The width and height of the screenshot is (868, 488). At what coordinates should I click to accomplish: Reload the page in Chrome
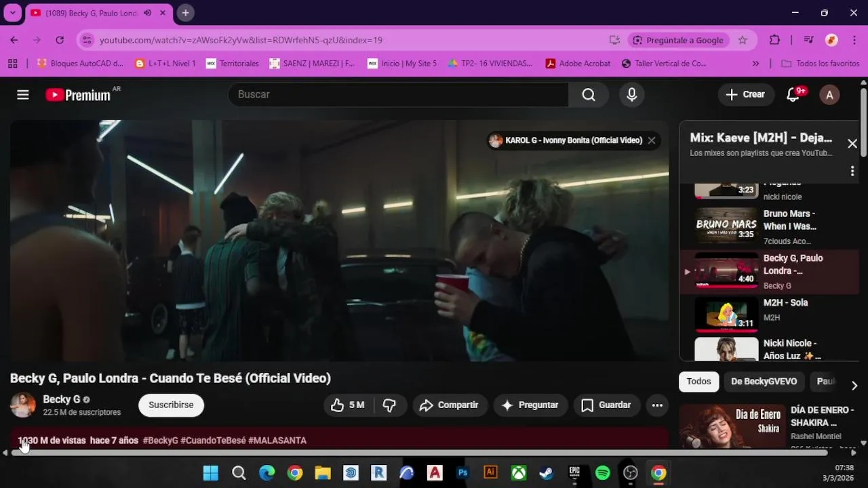point(60,40)
